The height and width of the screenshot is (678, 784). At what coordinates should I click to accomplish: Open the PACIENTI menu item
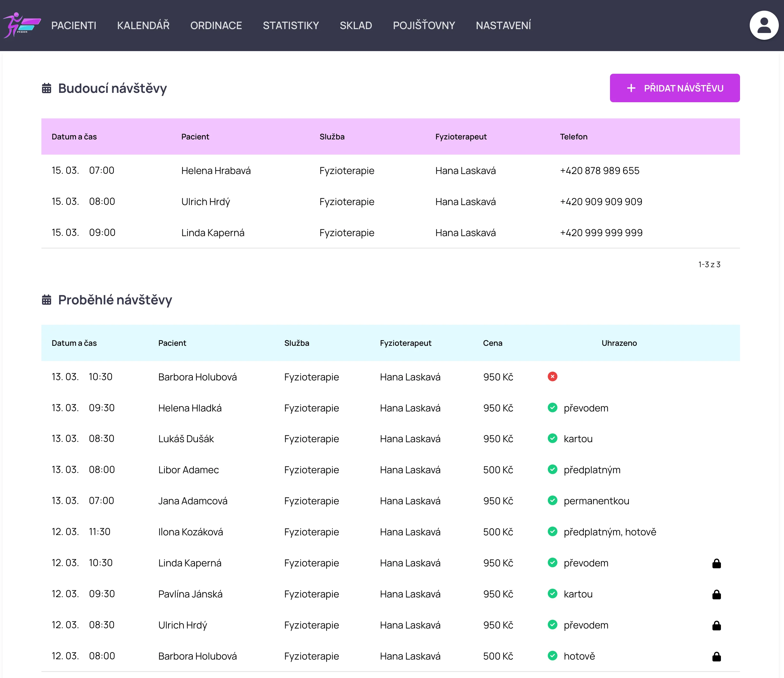pyautogui.click(x=74, y=25)
